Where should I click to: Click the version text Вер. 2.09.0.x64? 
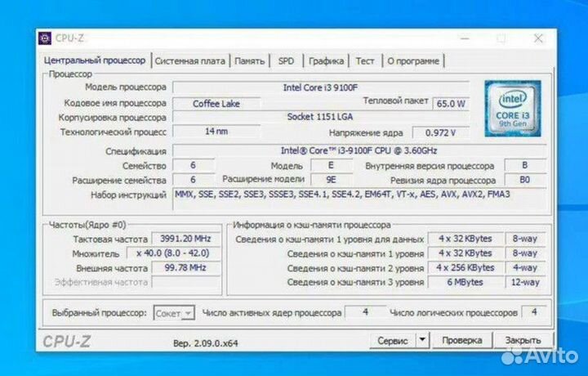coord(206,343)
